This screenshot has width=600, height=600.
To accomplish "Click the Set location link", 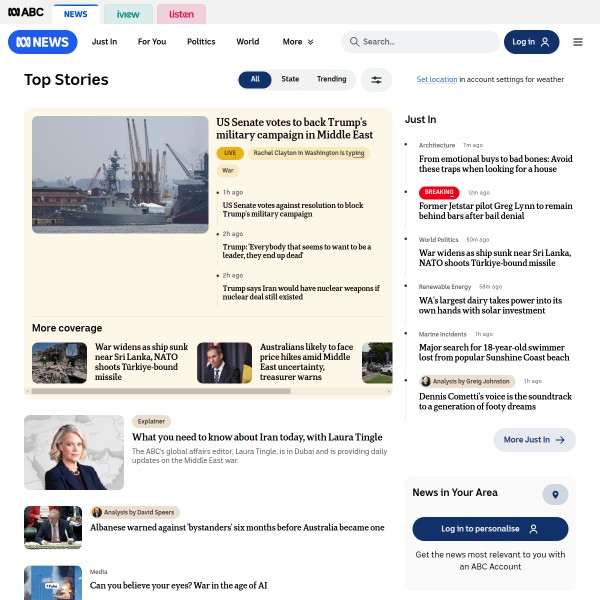I will pos(436,80).
